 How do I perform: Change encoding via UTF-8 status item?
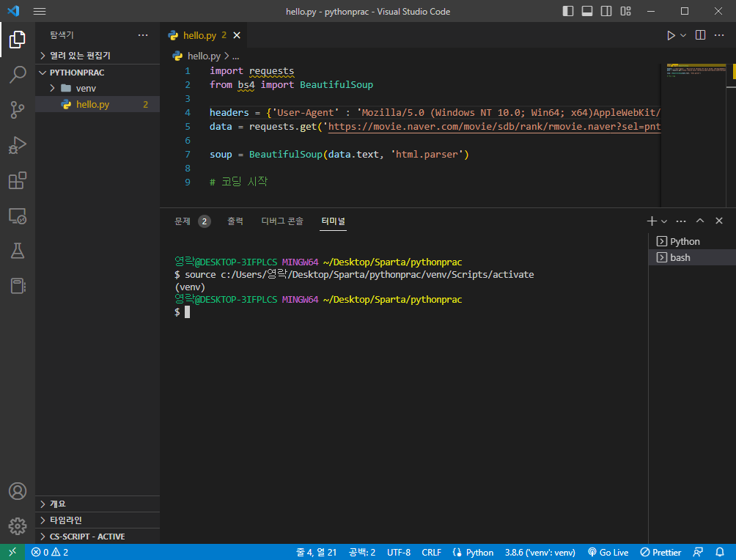coord(399,552)
